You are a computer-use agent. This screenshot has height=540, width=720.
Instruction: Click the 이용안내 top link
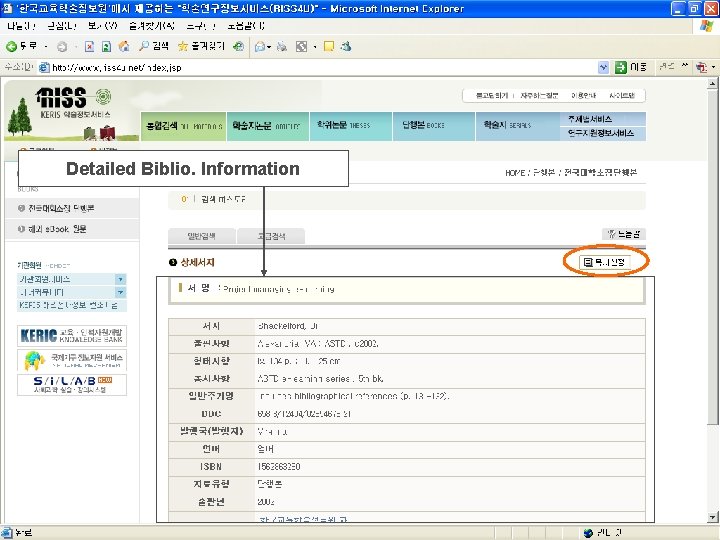(x=584, y=96)
